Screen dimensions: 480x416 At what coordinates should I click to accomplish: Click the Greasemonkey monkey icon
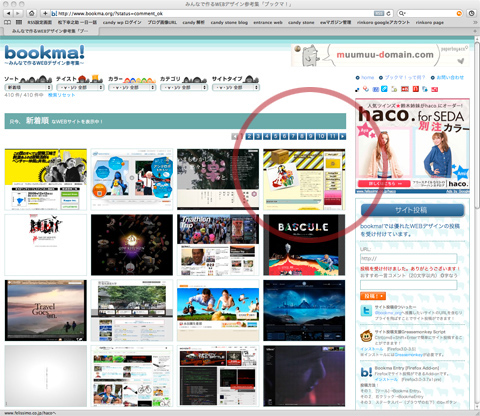tap(366, 336)
